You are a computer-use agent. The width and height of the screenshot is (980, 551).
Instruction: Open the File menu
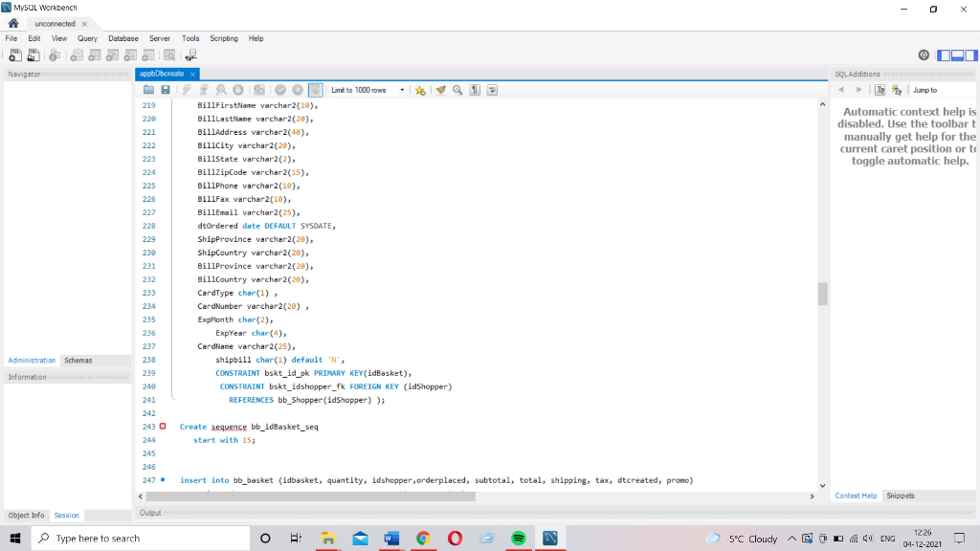pos(11,38)
